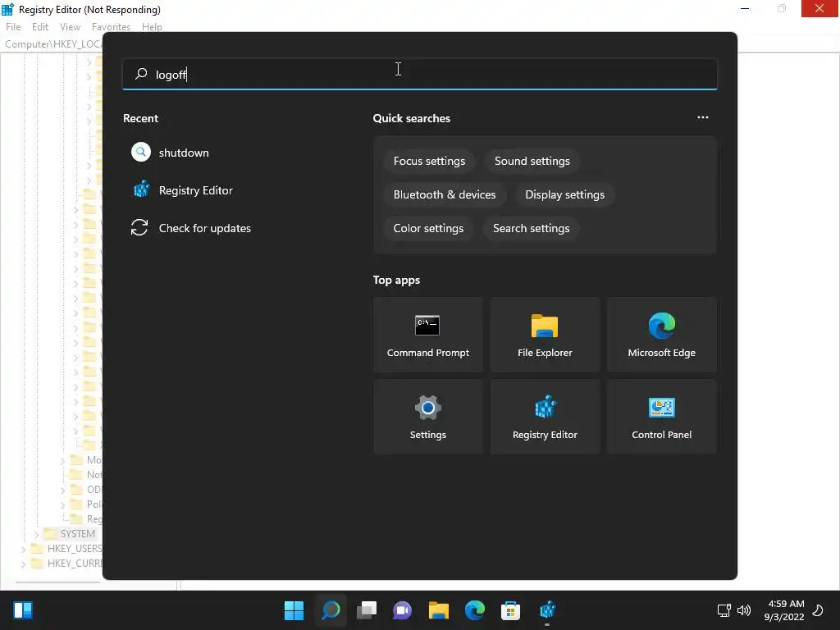This screenshot has height=630, width=840.
Task: Select recent search 'shutdown'
Action: pyautogui.click(x=184, y=153)
